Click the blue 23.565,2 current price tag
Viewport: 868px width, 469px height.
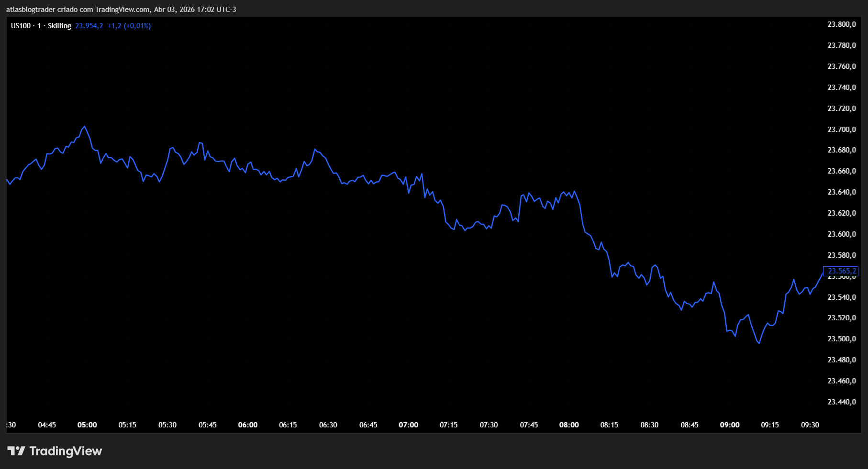point(841,271)
